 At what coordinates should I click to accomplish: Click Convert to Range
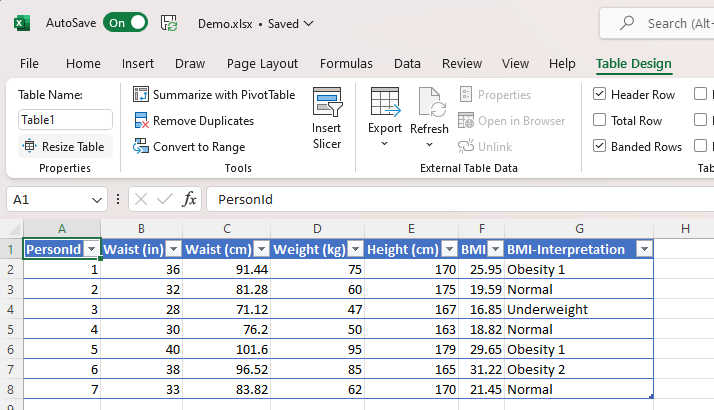189,147
